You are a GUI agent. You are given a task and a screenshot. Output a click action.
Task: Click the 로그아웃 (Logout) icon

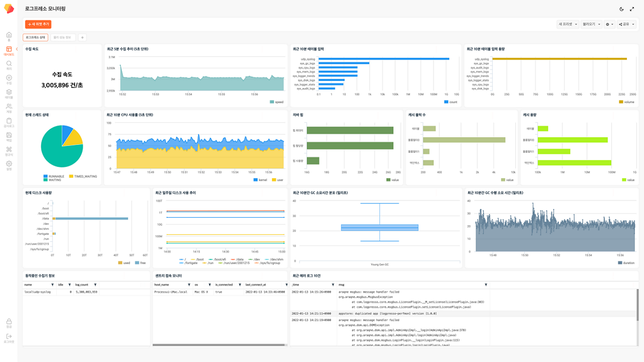(9, 337)
